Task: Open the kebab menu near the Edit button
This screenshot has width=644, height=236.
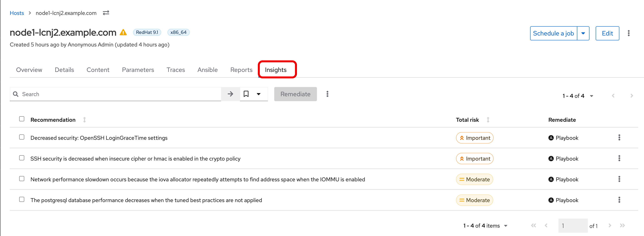Action: click(629, 33)
